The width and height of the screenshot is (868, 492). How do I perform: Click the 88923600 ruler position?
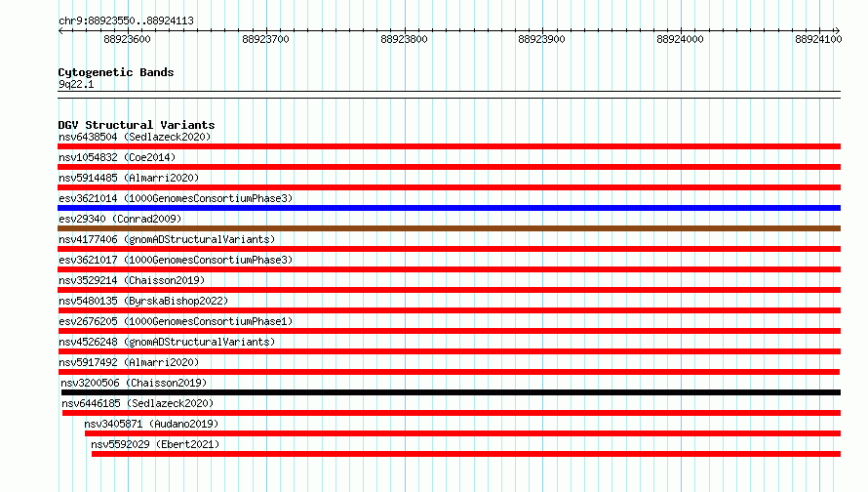pos(127,39)
